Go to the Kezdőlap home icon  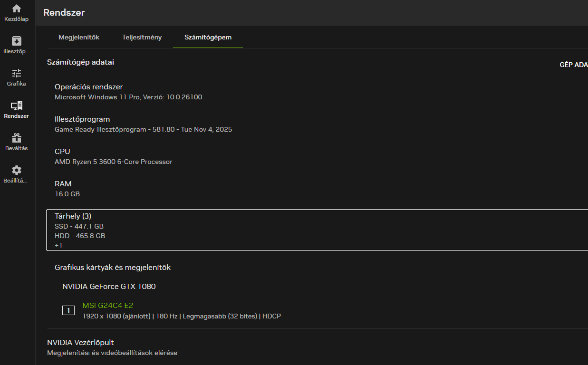click(x=17, y=9)
